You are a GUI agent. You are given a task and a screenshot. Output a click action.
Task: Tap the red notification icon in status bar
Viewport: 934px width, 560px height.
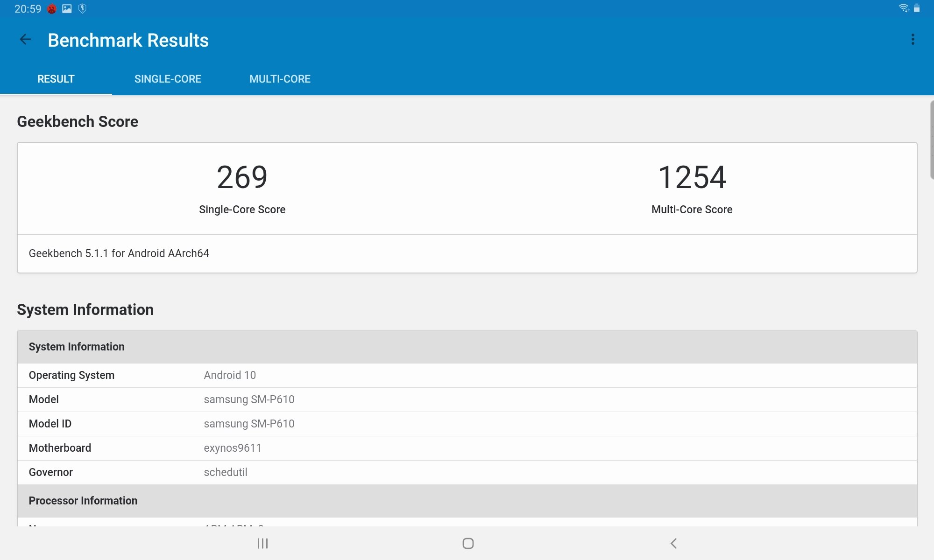tap(52, 9)
